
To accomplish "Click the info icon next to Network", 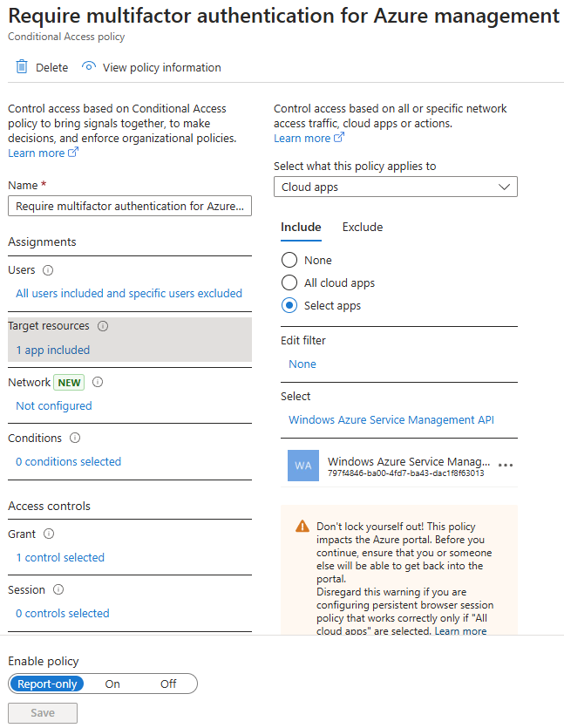I will coord(98,382).
